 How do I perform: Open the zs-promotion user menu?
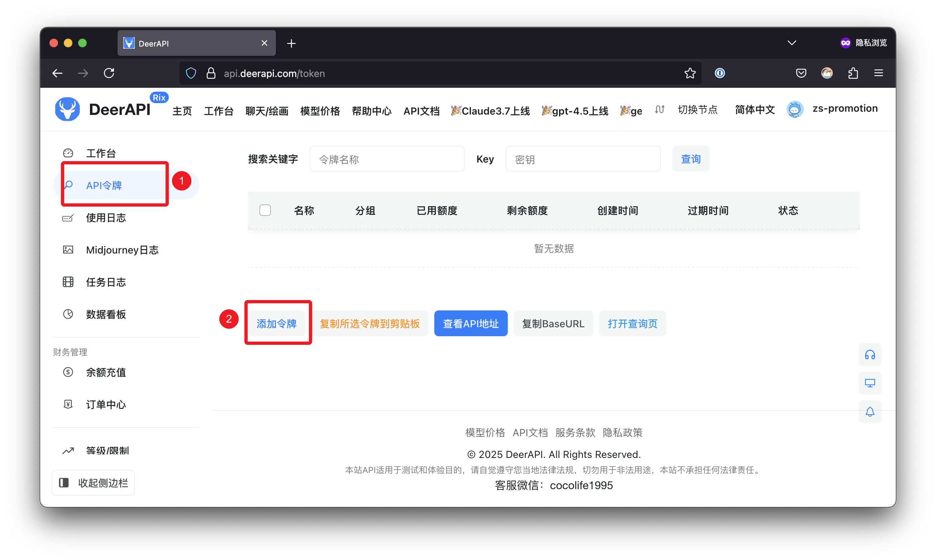(845, 109)
